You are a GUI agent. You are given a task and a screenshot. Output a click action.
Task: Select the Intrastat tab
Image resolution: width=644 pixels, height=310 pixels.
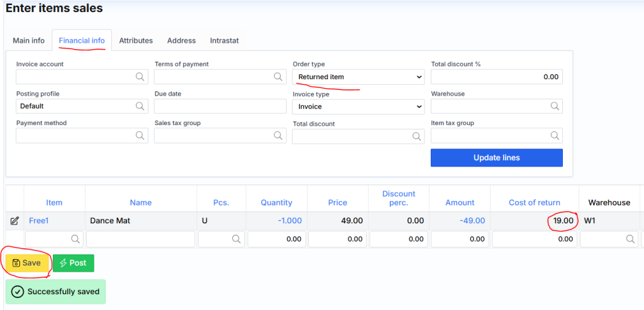[x=225, y=40]
